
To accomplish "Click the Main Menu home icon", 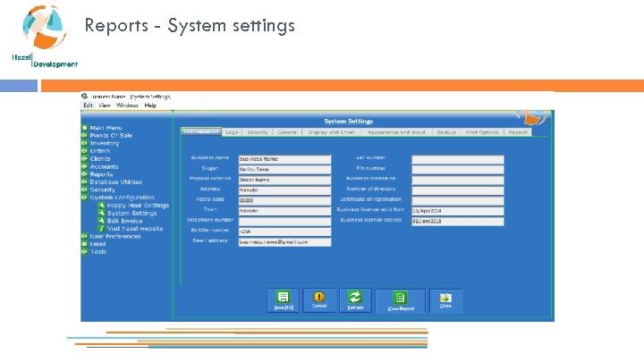I will click(85, 128).
